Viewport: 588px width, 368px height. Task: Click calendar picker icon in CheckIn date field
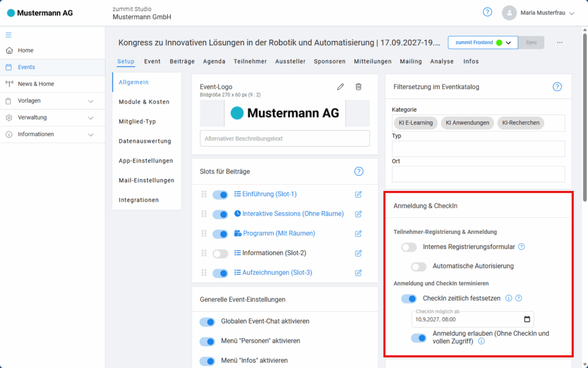[527, 319]
